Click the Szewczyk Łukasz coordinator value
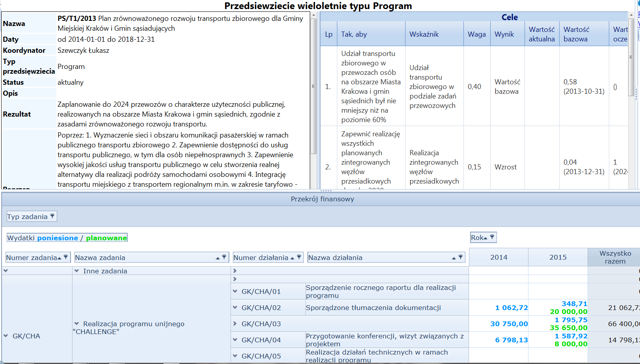This screenshot has height=364, width=640. pos(83,50)
